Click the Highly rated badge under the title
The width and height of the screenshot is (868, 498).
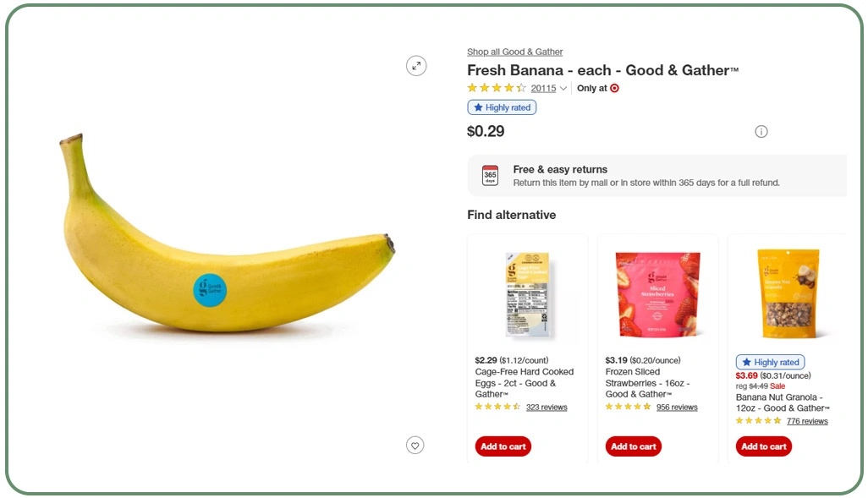pos(502,107)
